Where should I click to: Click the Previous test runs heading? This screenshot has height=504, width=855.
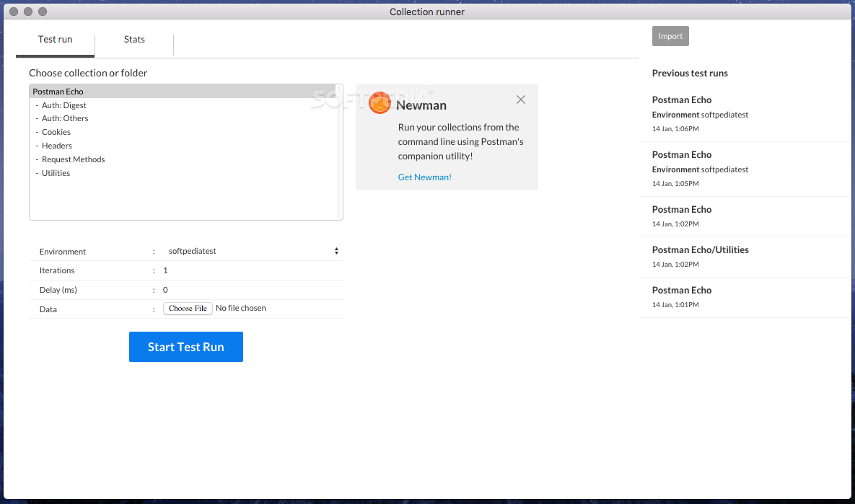[690, 73]
